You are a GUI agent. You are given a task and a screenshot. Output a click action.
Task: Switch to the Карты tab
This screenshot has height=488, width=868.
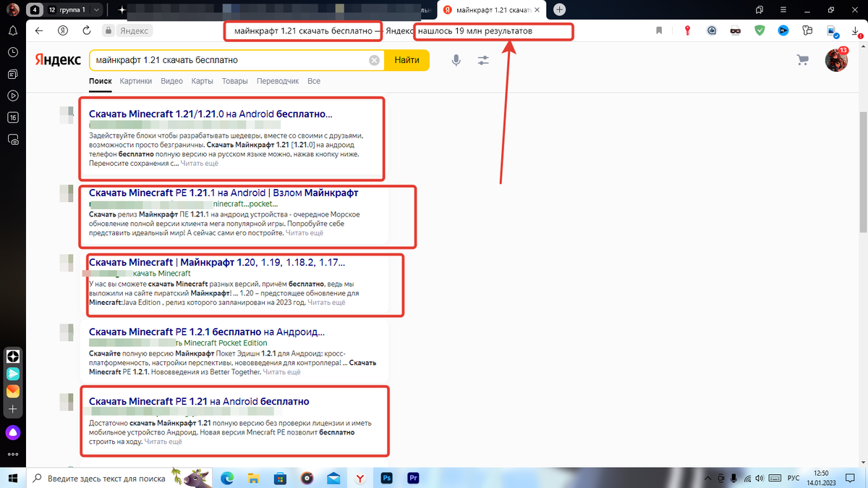pos(202,81)
